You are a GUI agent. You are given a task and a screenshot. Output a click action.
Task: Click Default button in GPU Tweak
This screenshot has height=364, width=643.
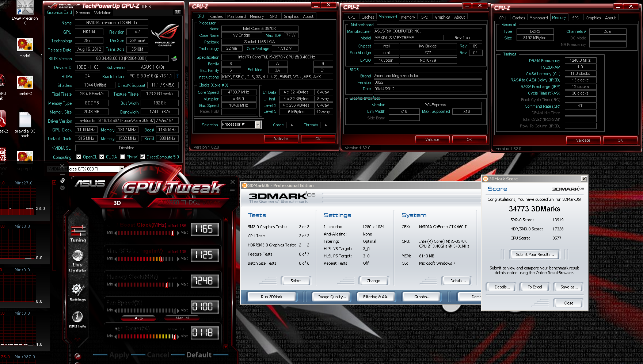199,355
